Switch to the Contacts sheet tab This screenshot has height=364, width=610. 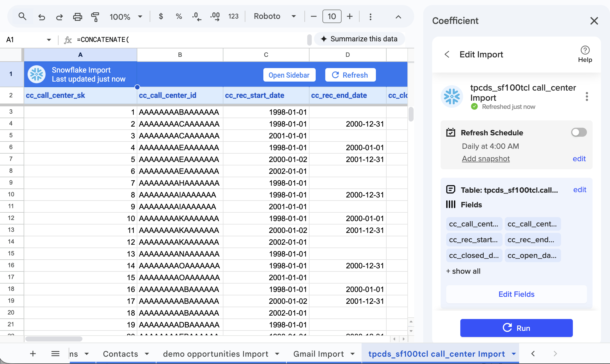(x=120, y=354)
